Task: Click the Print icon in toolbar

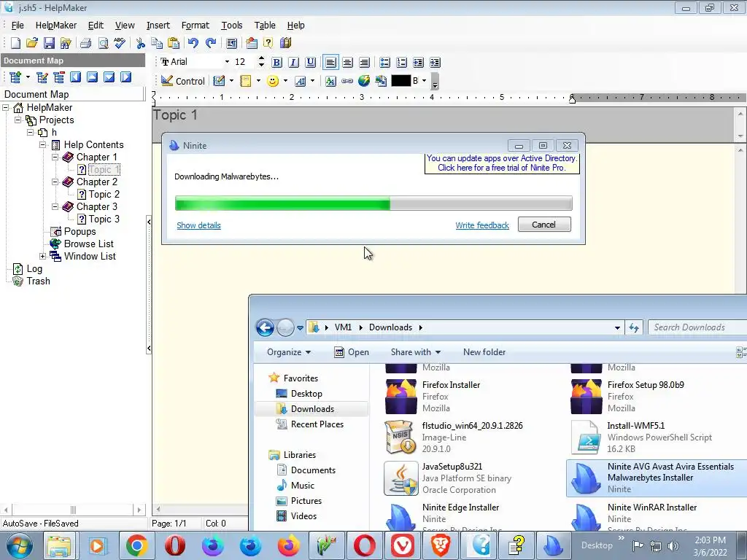Action: click(86, 43)
